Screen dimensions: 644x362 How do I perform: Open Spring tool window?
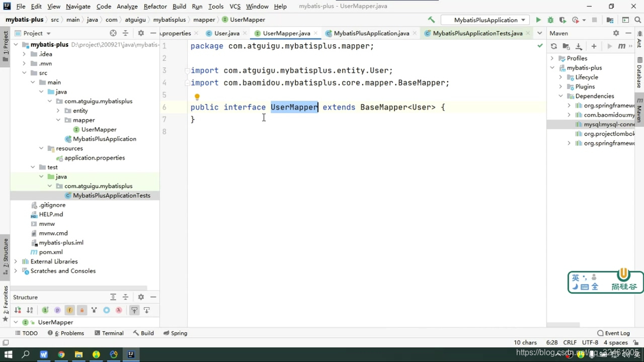pos(175,333)
